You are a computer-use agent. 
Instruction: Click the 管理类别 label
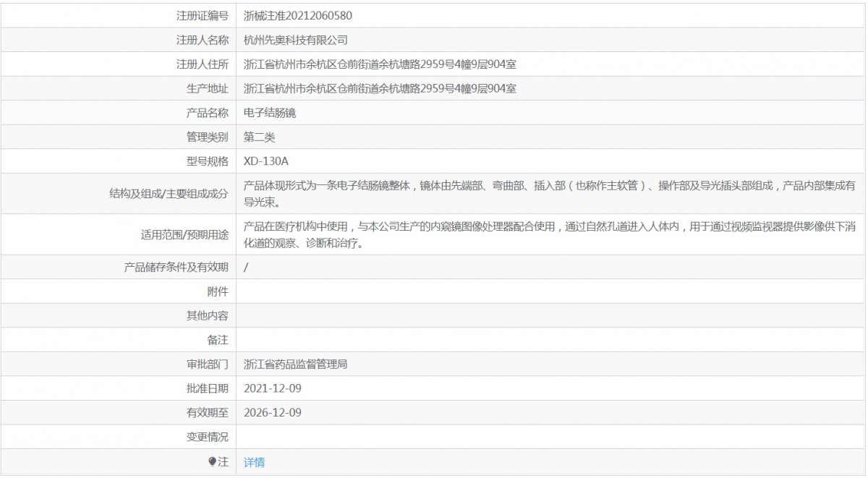[208, 137]
